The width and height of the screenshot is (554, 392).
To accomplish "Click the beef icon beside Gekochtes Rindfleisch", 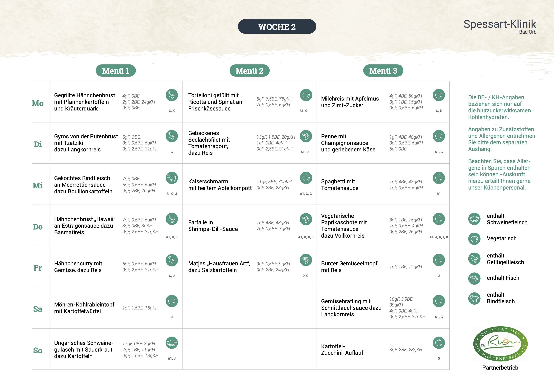I will (x=172, y=178).
